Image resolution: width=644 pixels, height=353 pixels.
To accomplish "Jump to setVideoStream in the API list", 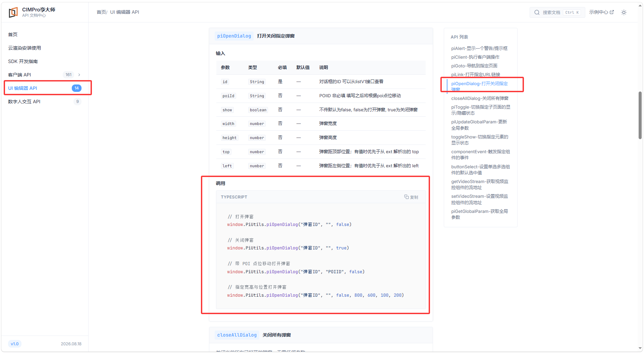I will 480,199.
